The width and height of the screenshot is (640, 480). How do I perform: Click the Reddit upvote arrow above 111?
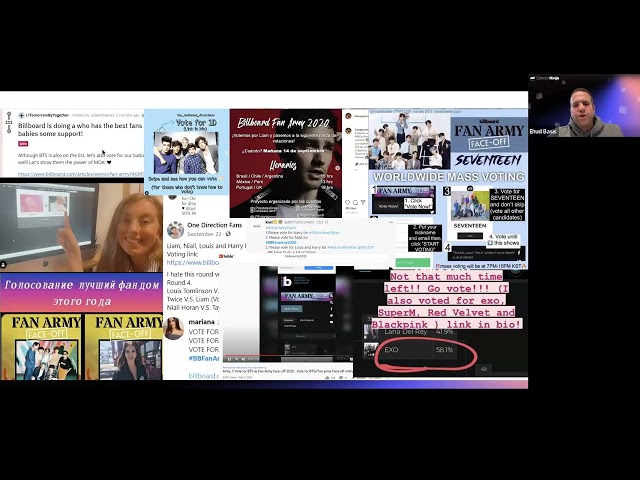click(9, 116)
